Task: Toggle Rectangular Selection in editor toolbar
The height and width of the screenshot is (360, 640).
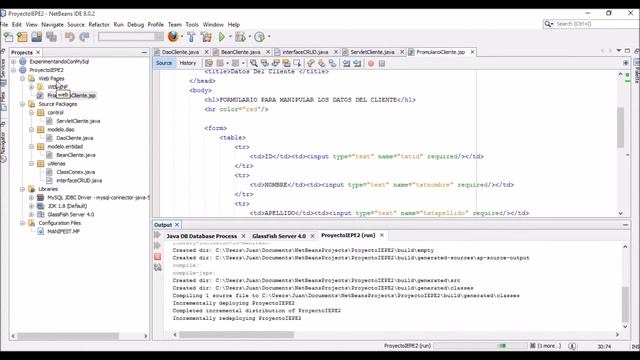Action: click(297, 63)
